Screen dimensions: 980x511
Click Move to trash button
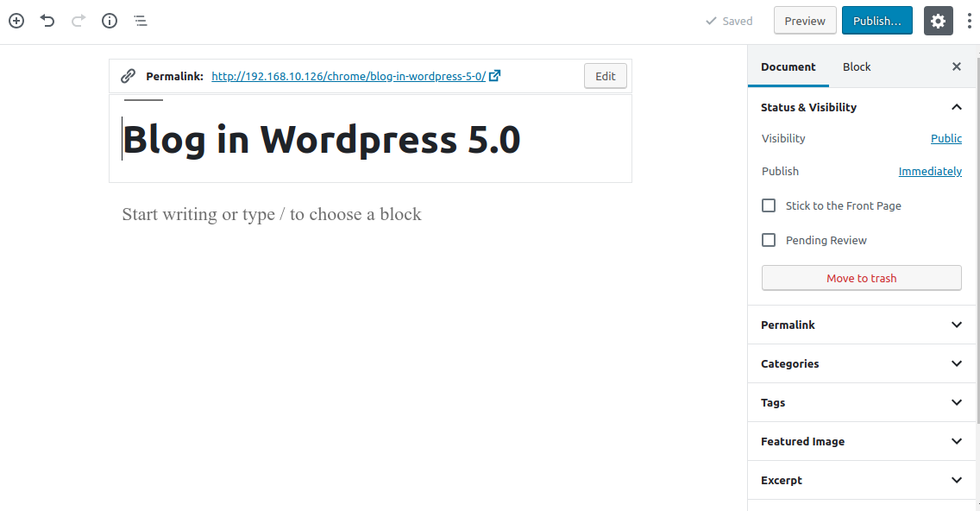point(861,278)
